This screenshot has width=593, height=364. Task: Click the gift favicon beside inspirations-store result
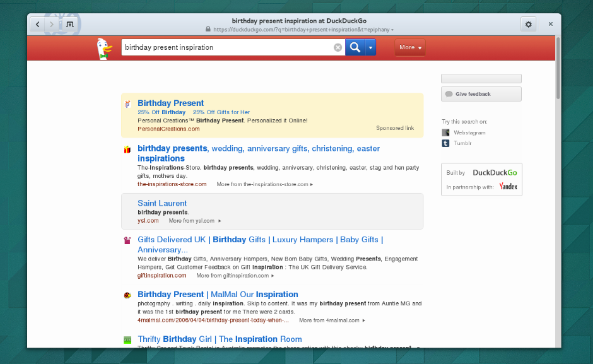[127, 150]
